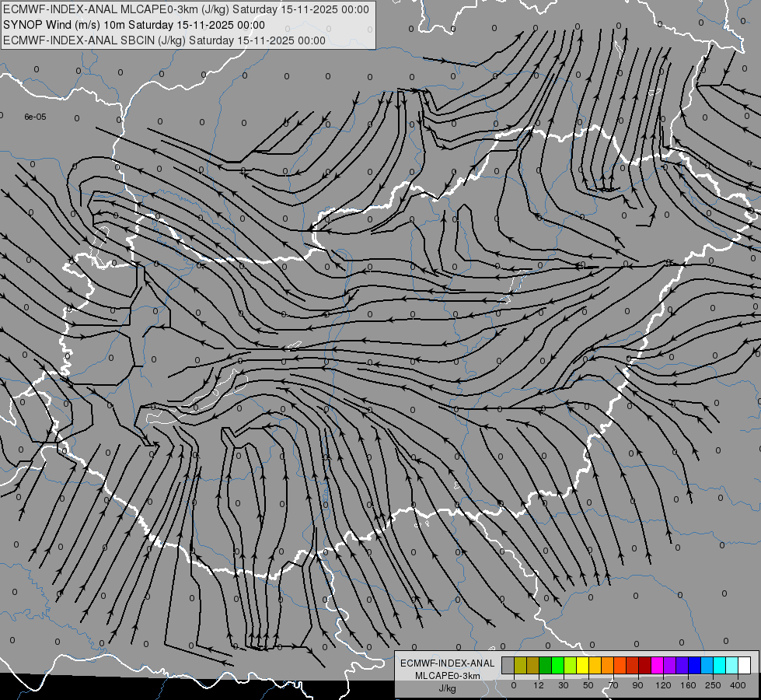The height and width of the screenshot is (700, 761).
Task: Select the lime yellow-green legend swatch
Action: 571,665
